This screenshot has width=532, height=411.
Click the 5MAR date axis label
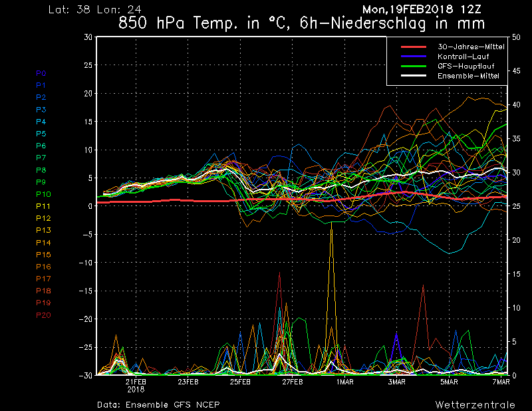point(449,382)
